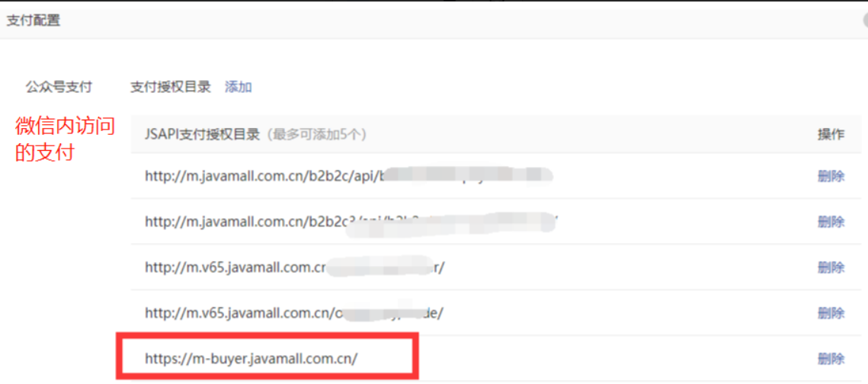Click the 支付授权目录 label
868x384 pixels.
(x=171, y=87)
